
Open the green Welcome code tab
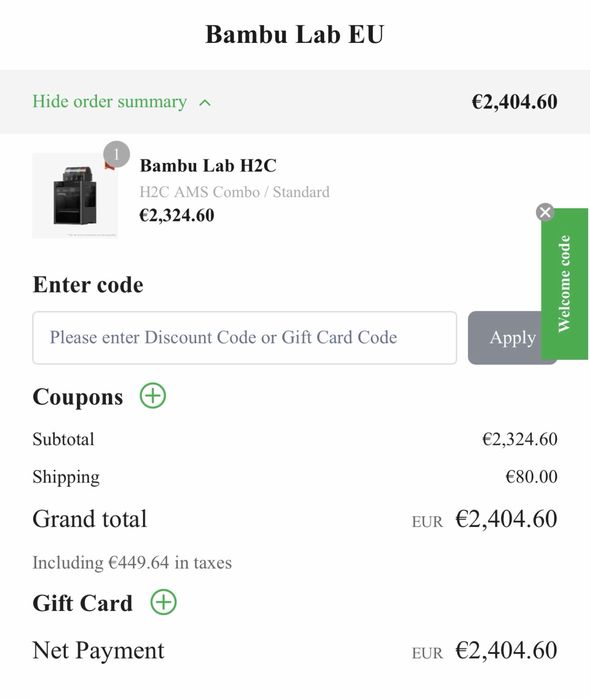pyautogui.click(x=565, y=284)
